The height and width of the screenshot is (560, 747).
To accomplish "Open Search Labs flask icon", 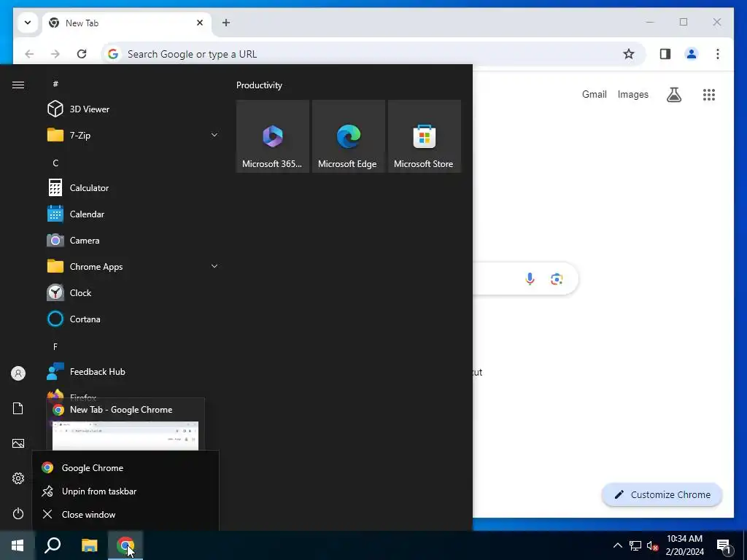I will (673, 95).
